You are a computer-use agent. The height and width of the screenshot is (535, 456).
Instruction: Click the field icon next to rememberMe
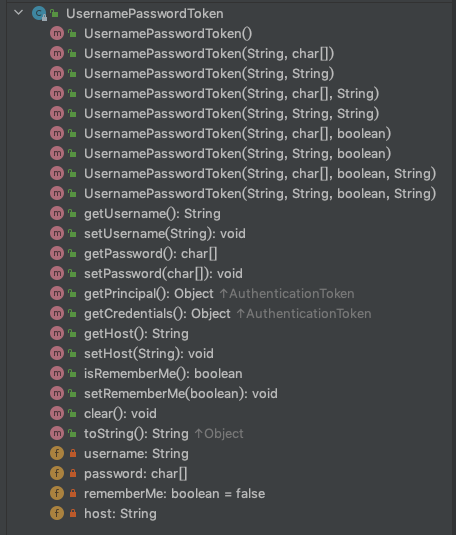coord(57,493)
